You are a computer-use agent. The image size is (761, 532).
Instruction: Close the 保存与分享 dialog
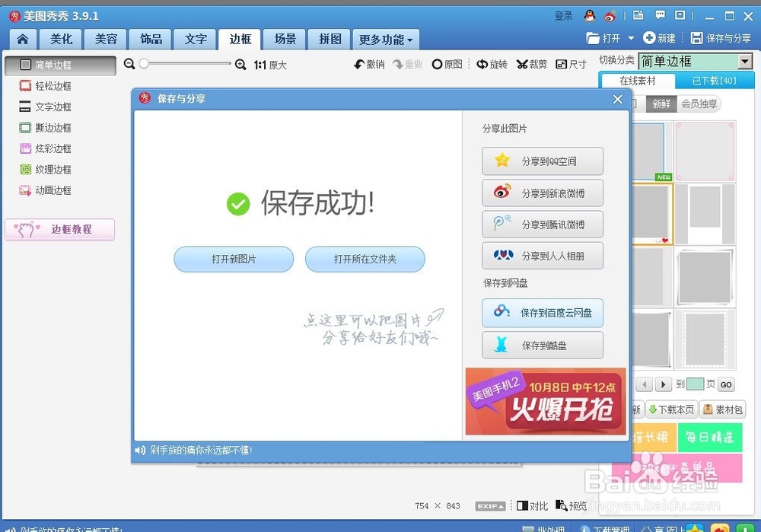click(x=617, y=99)
